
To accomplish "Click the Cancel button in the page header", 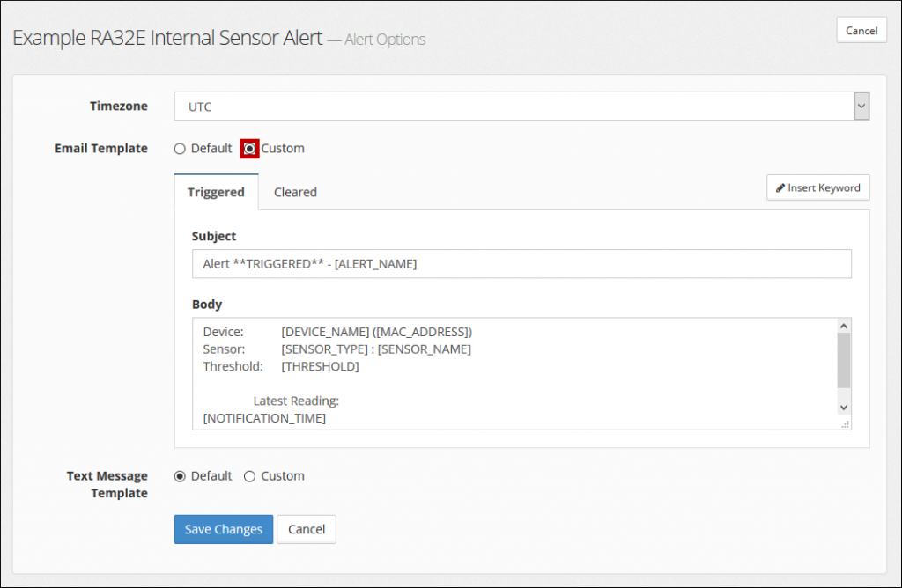I will click(x=861, y=31).
